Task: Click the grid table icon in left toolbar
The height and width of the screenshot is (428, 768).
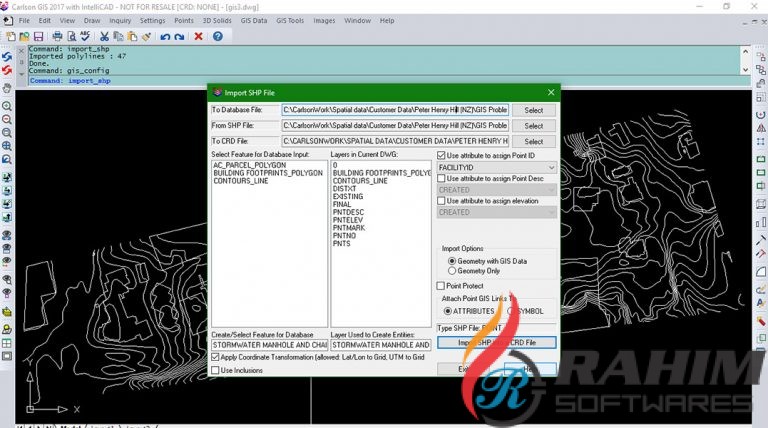Action: click(x=7, y=343)
